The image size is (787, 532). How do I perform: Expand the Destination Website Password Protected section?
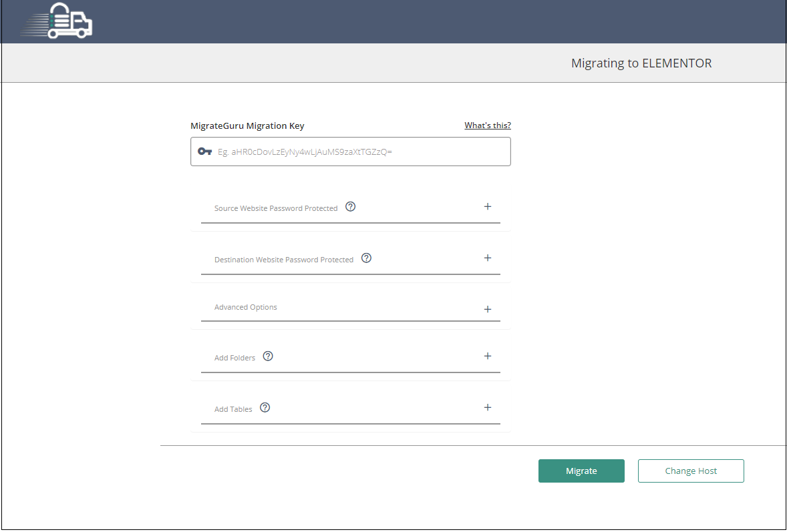point(488,258)
